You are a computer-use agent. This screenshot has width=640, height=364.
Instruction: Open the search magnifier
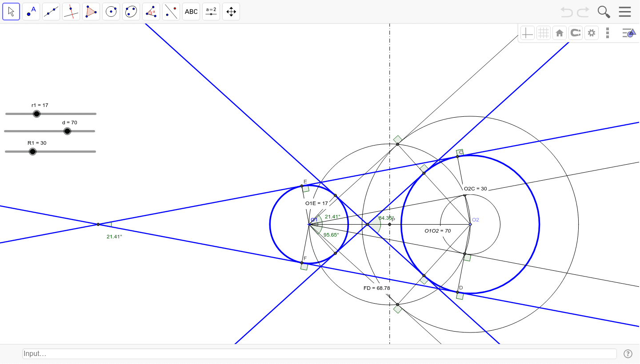[604, 12]
